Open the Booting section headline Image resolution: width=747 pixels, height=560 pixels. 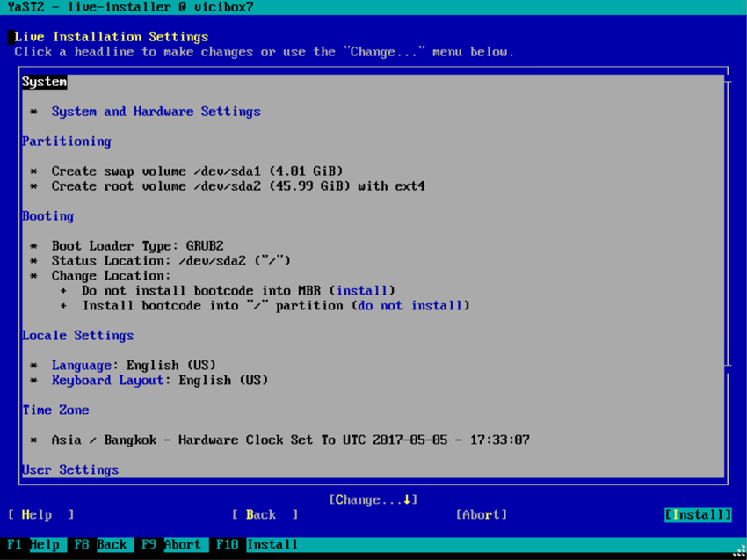pos(47,215)
